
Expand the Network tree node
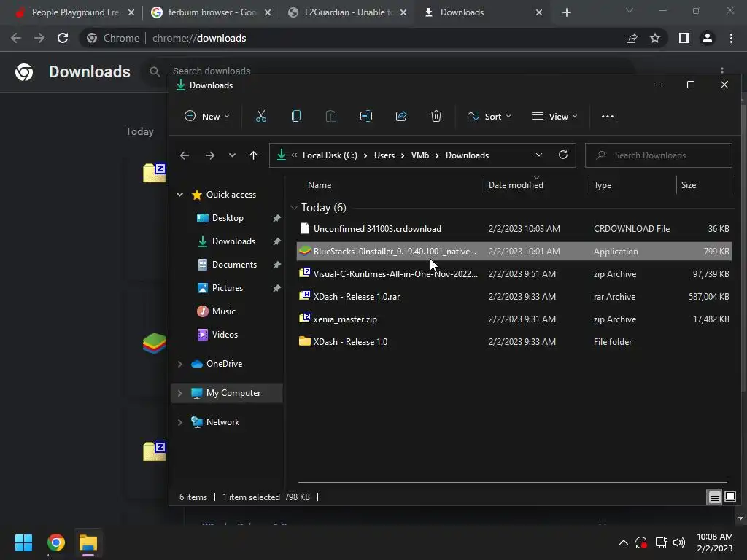click(x=180, y=422)
